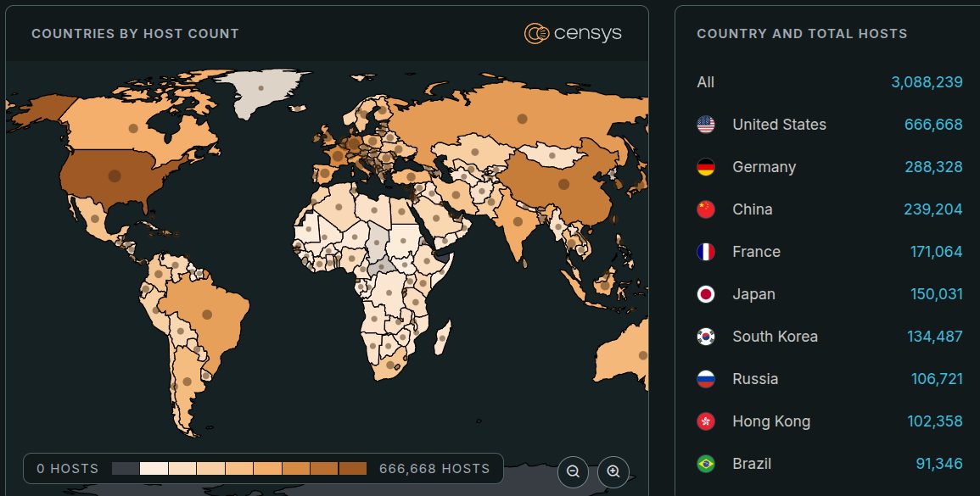Viewport: 980px width, 496px height.
Task: Click Canada on the map
Action: pos(132,129)
